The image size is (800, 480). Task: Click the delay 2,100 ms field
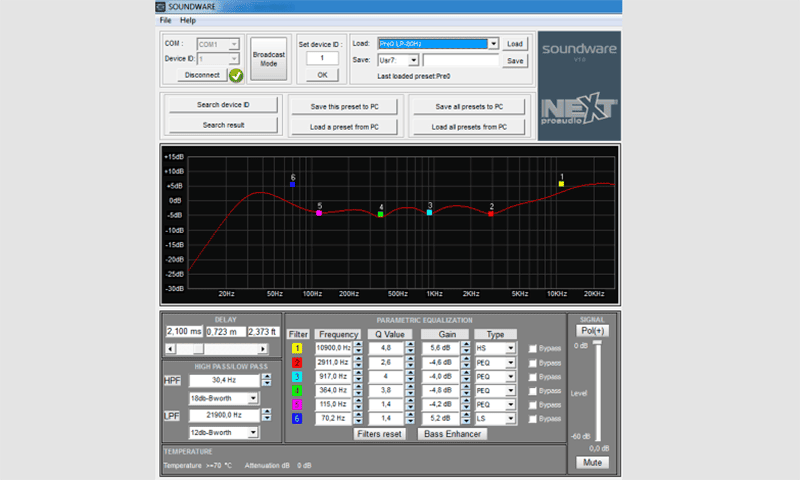pos(184,332)
